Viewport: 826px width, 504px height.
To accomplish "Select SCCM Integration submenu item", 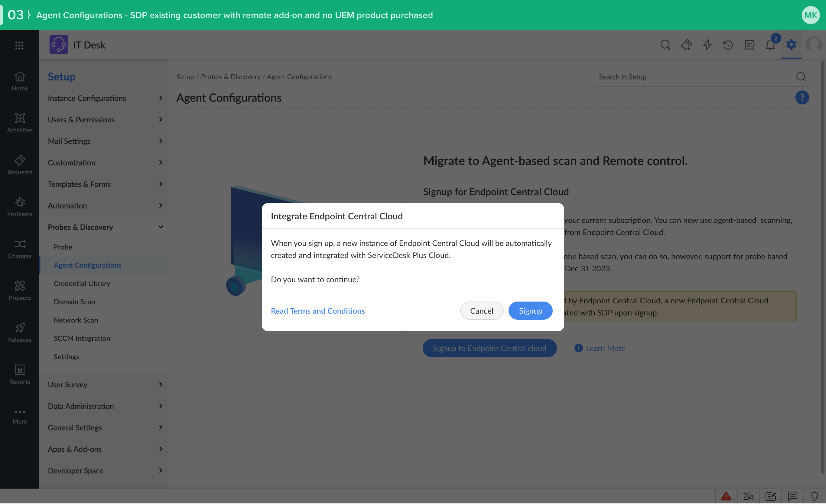I will [104, 338].
